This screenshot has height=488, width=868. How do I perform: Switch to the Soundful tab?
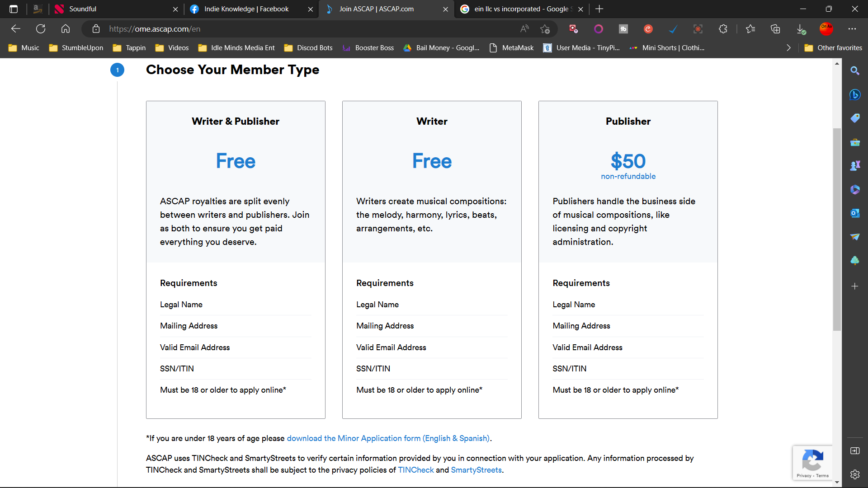click(83, 9)
